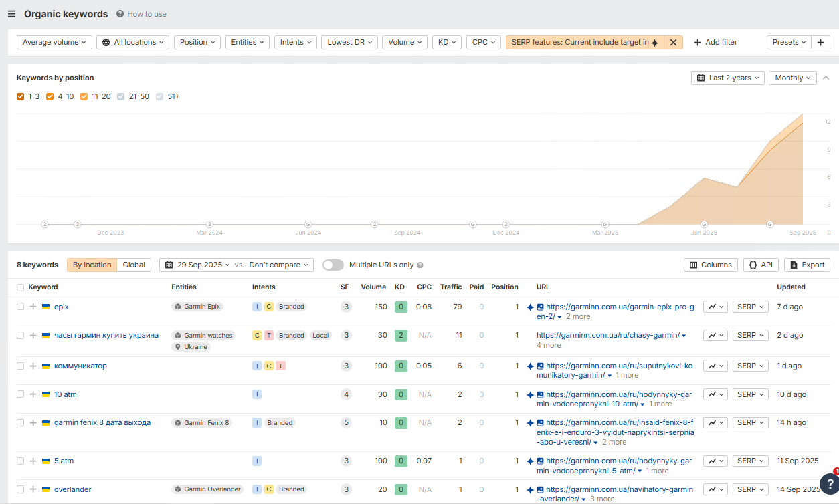Screen dimensions: 839x504
Task: Show 2 more URLs for epix
Action: (578, 317)
